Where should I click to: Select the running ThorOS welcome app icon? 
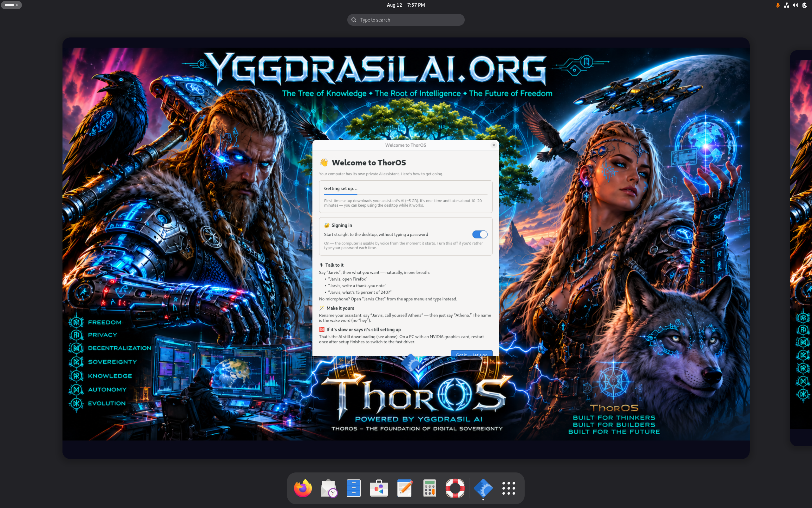[483, 488]
